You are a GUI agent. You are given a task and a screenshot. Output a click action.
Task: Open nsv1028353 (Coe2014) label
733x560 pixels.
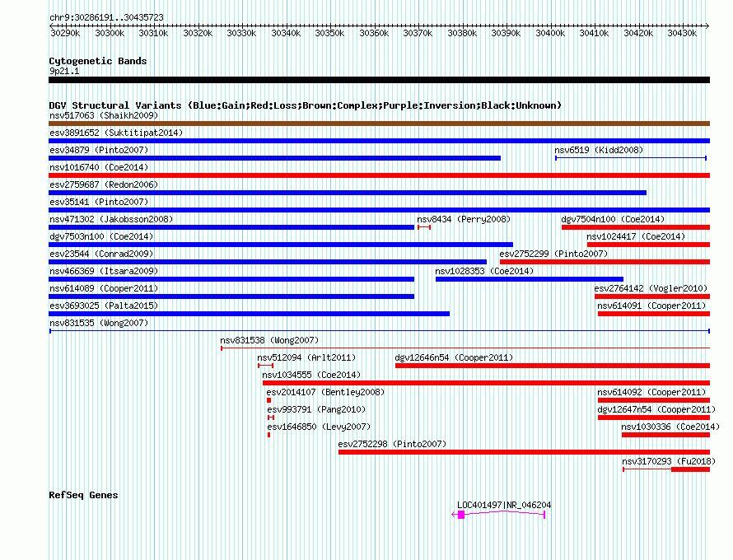click(484, 271)
